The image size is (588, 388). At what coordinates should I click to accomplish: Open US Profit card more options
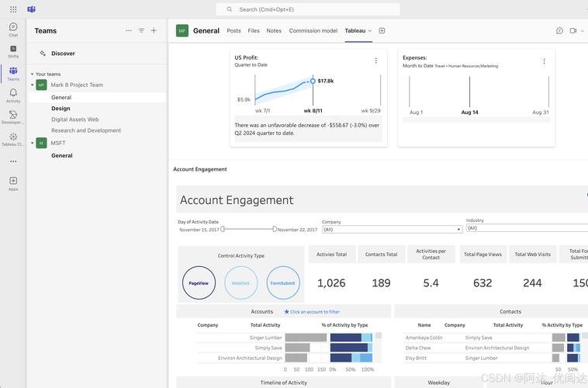pos(376,61)
